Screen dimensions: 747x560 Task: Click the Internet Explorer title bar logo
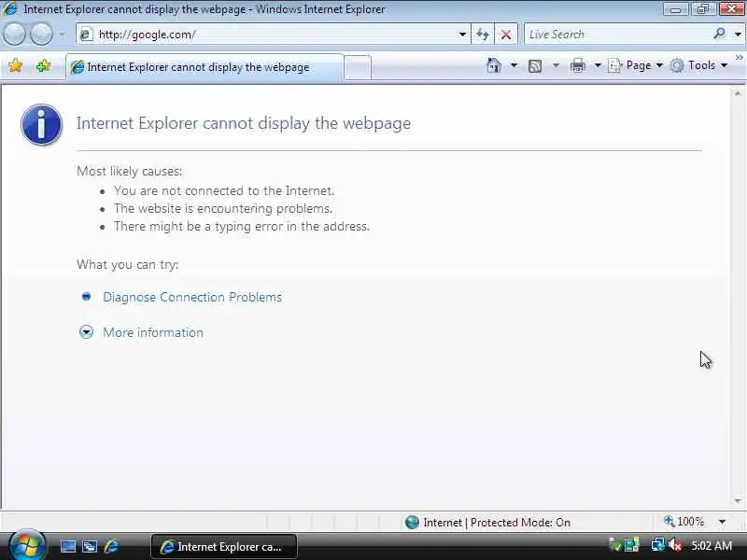coord(10,8)
